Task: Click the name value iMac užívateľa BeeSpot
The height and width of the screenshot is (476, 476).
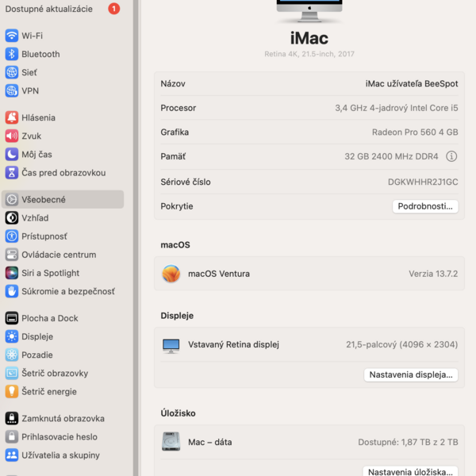Action: (412, 83)
